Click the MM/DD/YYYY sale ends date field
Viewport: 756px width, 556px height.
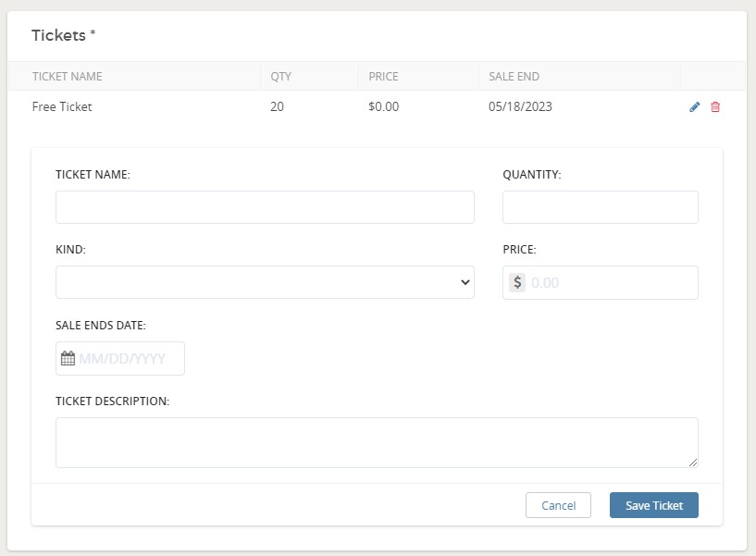128,359
